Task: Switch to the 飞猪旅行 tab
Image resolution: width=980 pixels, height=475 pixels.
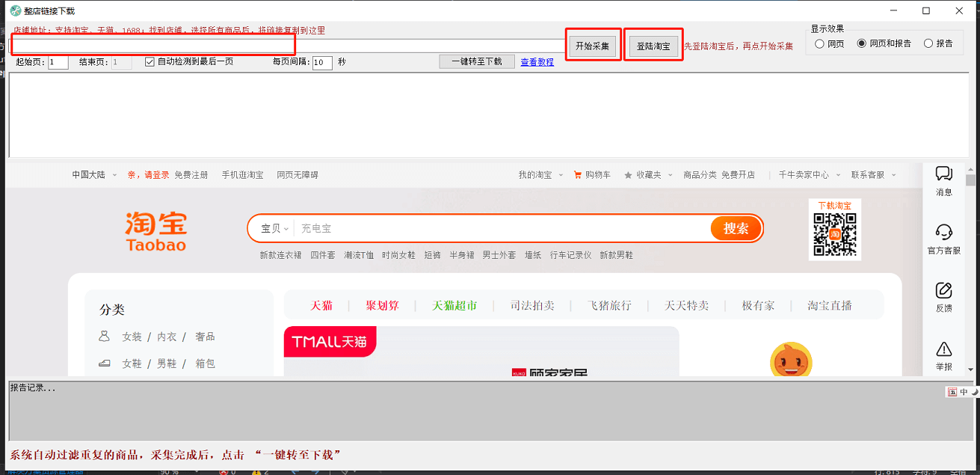Action: (610, 305)
